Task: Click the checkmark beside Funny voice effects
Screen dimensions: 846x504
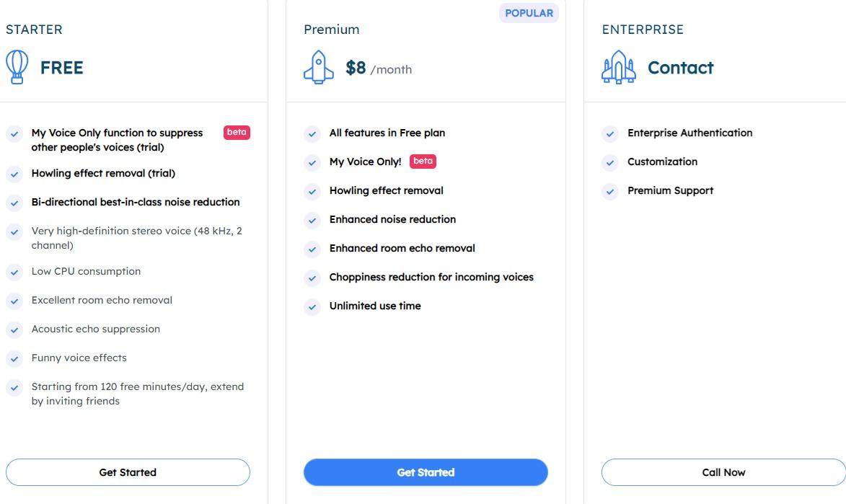Action: 14,358
